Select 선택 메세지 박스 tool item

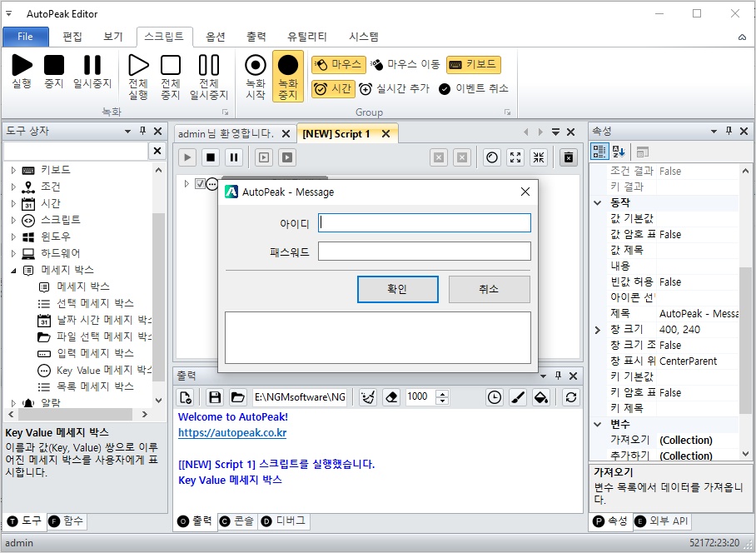(85, 303)
